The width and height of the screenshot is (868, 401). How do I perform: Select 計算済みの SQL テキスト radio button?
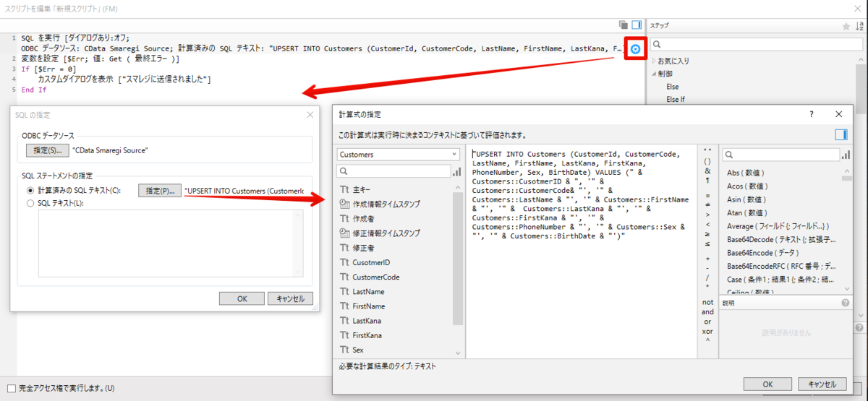point(30,191)
